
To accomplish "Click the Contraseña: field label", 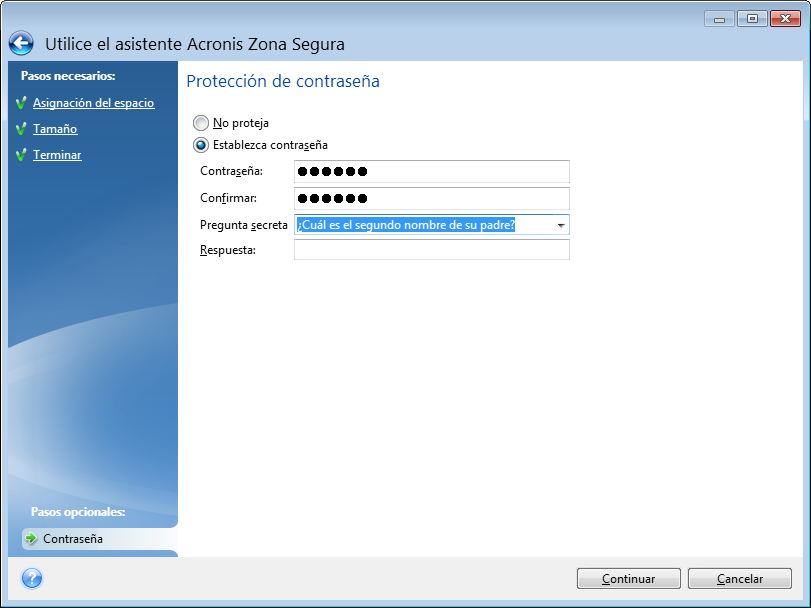I will point(231,171).
